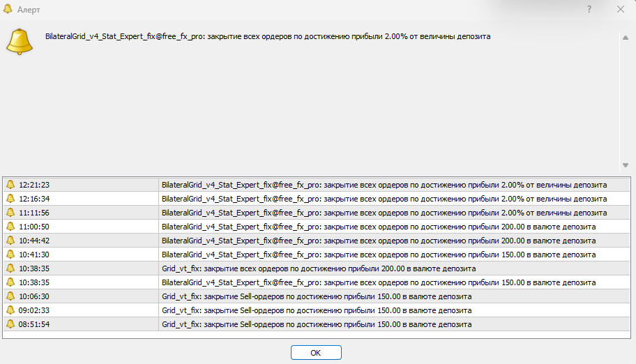Click bell icon of 12:21:23 alert
The image size is (636, 364).
tap(10, 185)
